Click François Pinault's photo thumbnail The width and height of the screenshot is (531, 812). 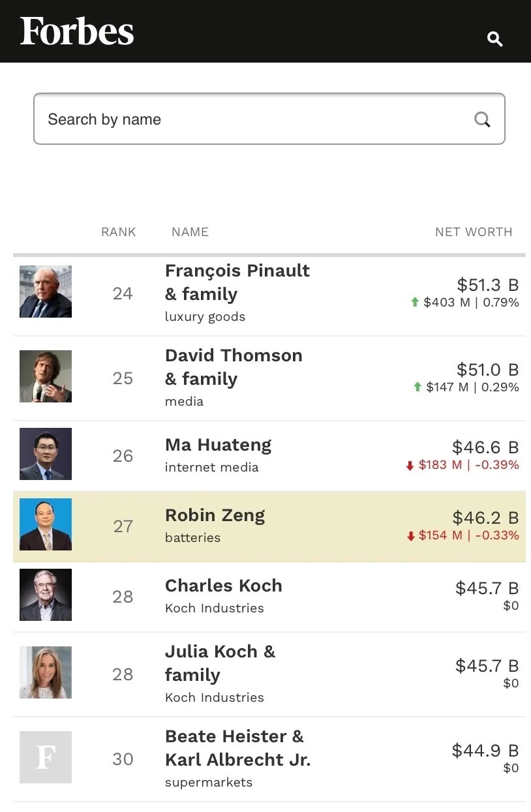pyautogui.click(x=46, y=292)
